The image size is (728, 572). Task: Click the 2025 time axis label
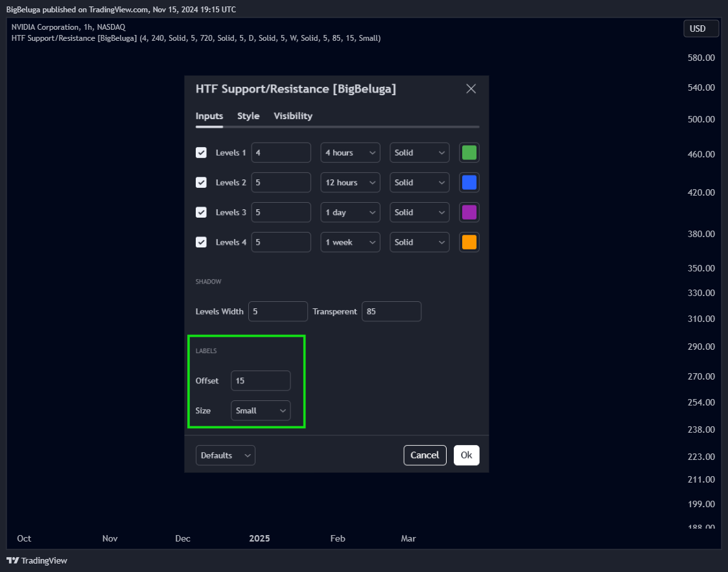(x=259, y=538)
